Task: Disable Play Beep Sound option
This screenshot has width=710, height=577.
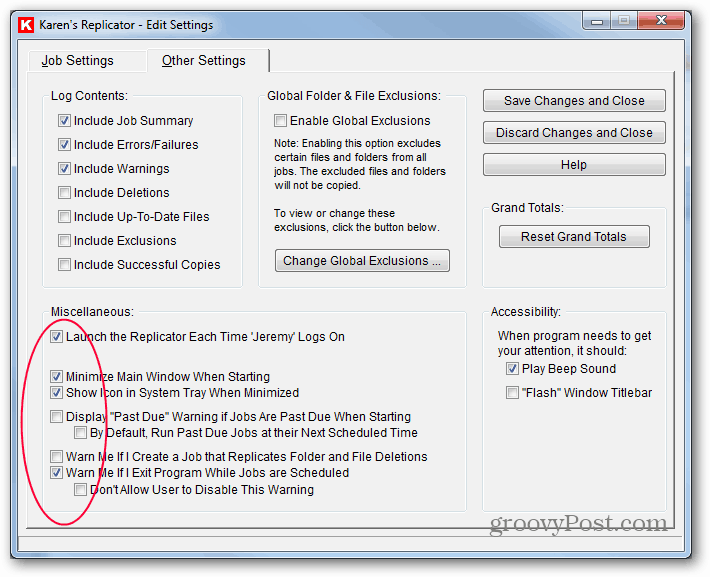Action: [512, 369]
